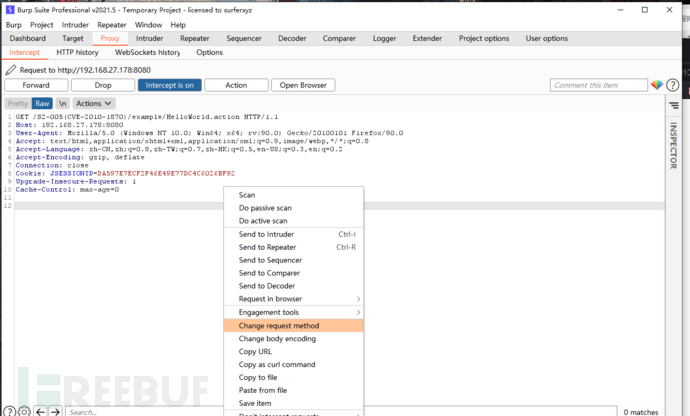This screenshot has height=416, width=690.
Task: Toggle the Intercept is on button
Action: [168, 86]
